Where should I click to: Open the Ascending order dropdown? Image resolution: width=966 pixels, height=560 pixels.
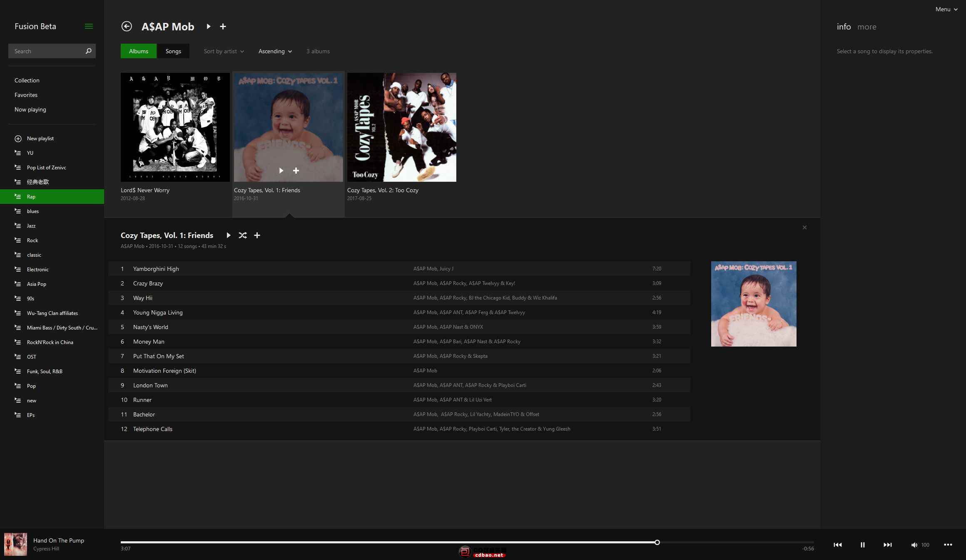point(275,51)
